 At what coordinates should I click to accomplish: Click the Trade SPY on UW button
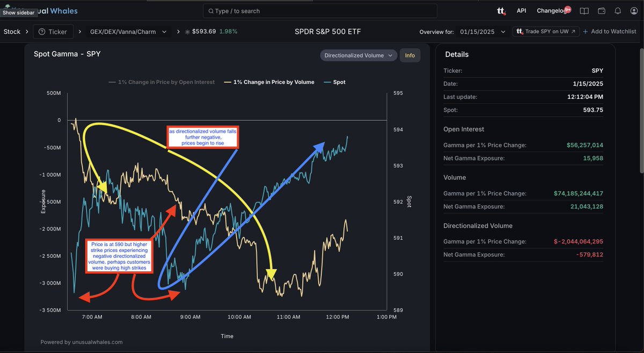click(x=546, y=32)
